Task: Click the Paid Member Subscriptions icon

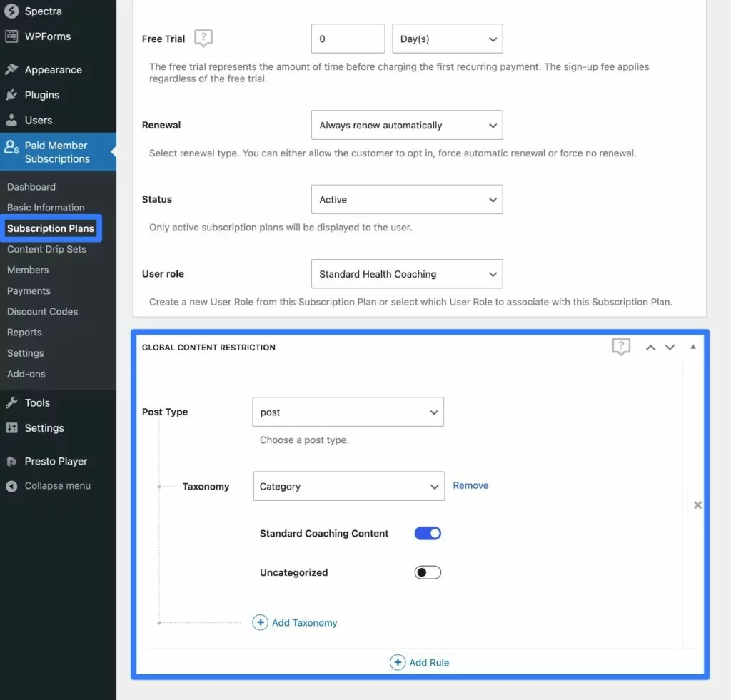Action: click(x=11, y=147)
